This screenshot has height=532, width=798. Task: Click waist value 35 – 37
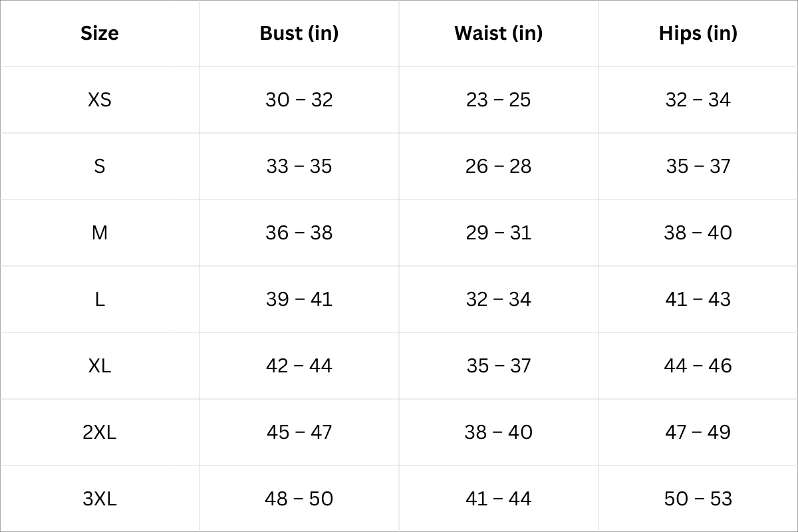498,366
